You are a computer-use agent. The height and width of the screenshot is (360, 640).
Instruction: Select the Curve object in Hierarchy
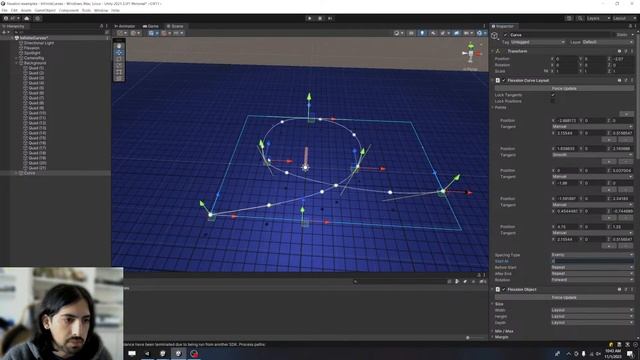[x=29, y=173]
